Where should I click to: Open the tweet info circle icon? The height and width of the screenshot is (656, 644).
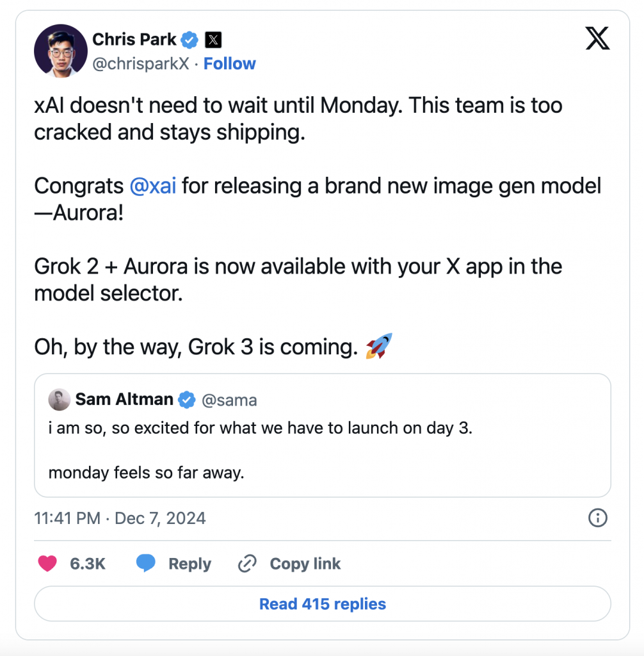(597, 518)
